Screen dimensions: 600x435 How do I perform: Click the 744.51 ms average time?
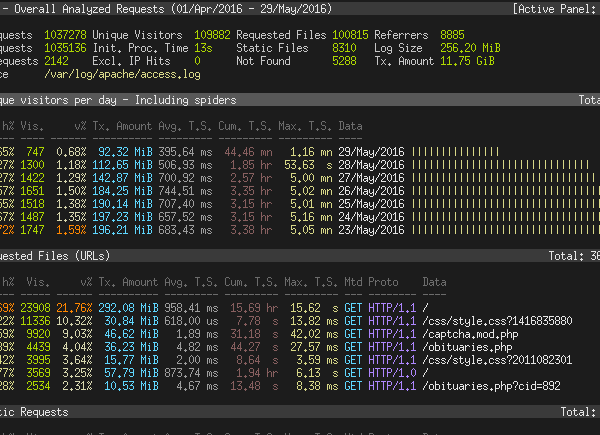[185, 191]
